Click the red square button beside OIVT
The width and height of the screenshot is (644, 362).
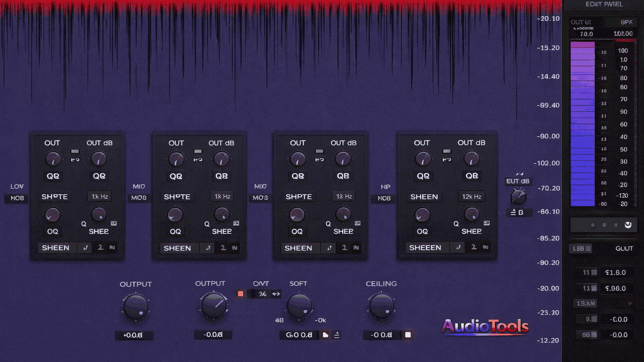240,294
